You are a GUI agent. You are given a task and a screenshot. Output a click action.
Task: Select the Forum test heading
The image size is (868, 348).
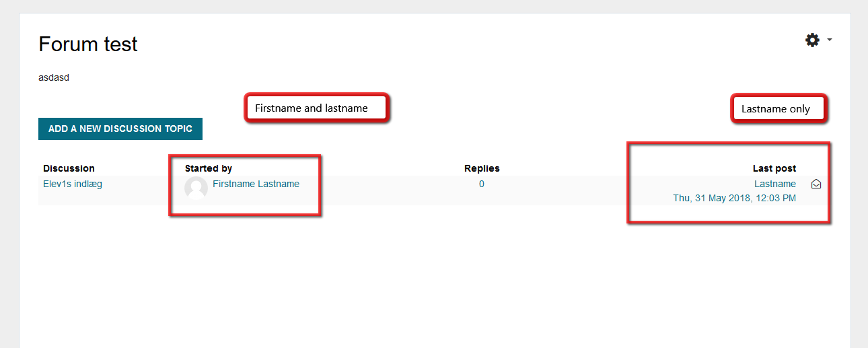click(x=88, y=44)
